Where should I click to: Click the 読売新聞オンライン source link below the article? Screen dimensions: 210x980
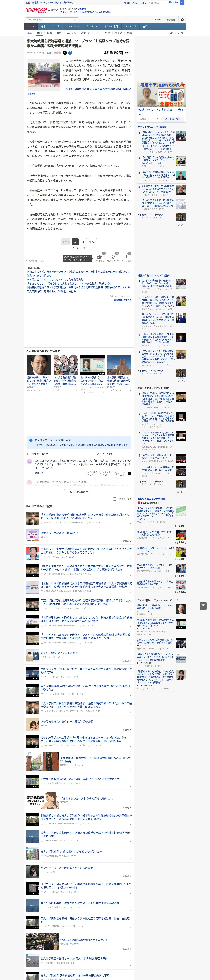tap(122, 300)
